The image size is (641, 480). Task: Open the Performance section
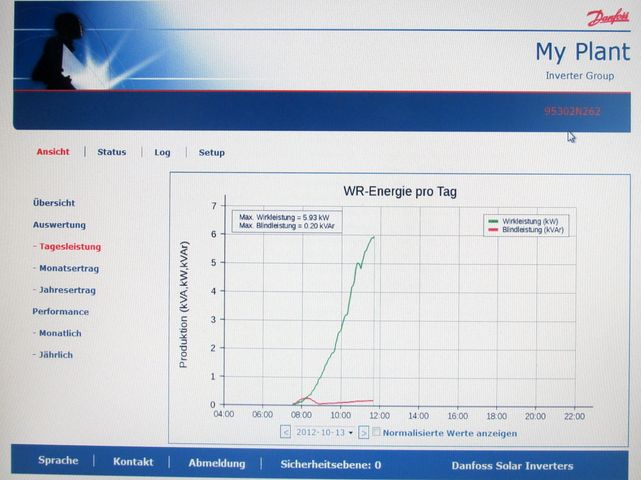(61, 312)
